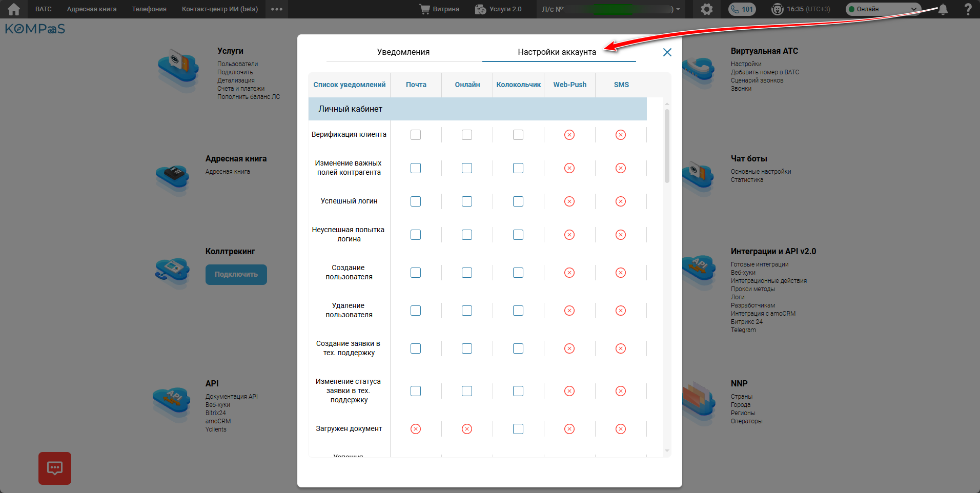Click Почта disabled icon for Загружен документ
This screenshot has height=493, width=980.
click(x=416, y=429)
